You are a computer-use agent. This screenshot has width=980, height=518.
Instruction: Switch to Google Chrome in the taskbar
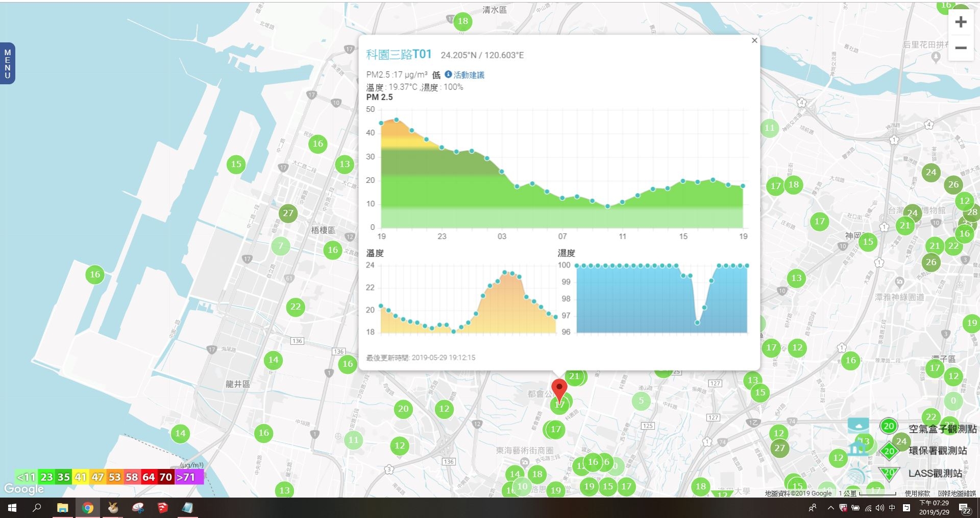point(88,508)
